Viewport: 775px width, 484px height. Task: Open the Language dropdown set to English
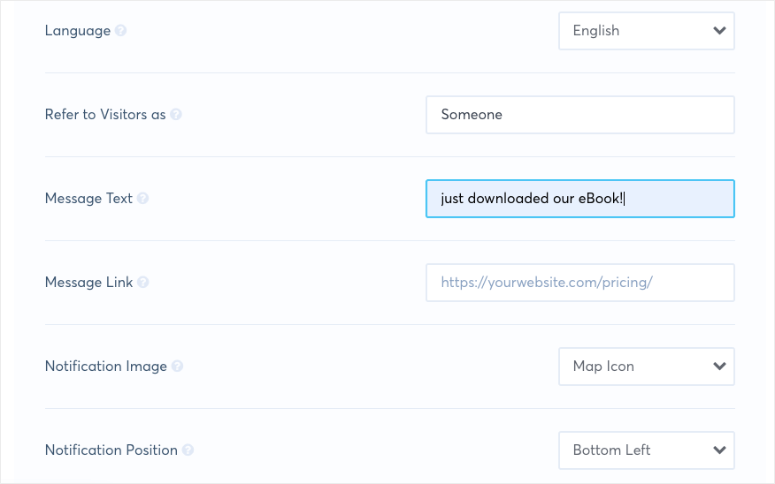click(x=646, y=31)
